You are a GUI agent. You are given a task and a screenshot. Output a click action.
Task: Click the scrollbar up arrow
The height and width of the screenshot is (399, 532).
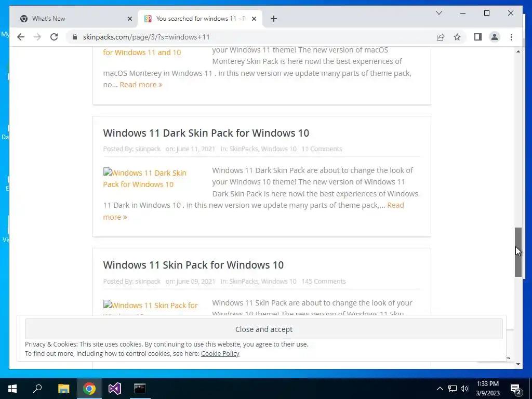pos(518,51)
